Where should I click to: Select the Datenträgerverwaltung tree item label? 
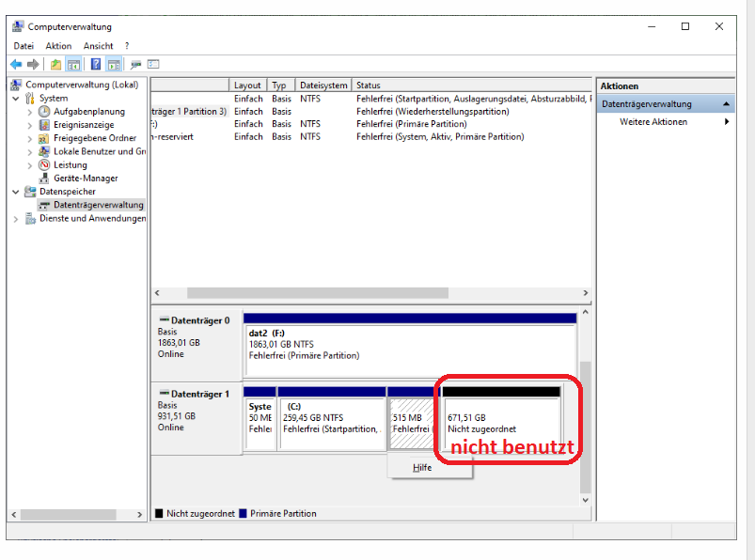click(x=98, y=205)
